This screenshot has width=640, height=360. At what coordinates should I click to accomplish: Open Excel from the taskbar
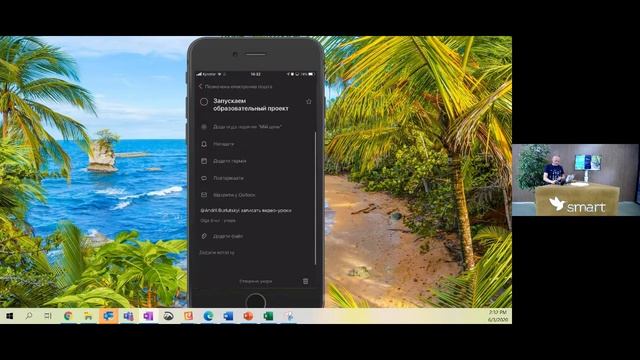(268, 316)
